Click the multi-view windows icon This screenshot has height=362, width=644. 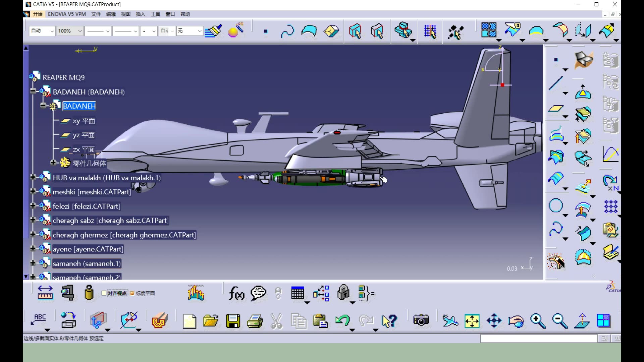click(603, 320)
